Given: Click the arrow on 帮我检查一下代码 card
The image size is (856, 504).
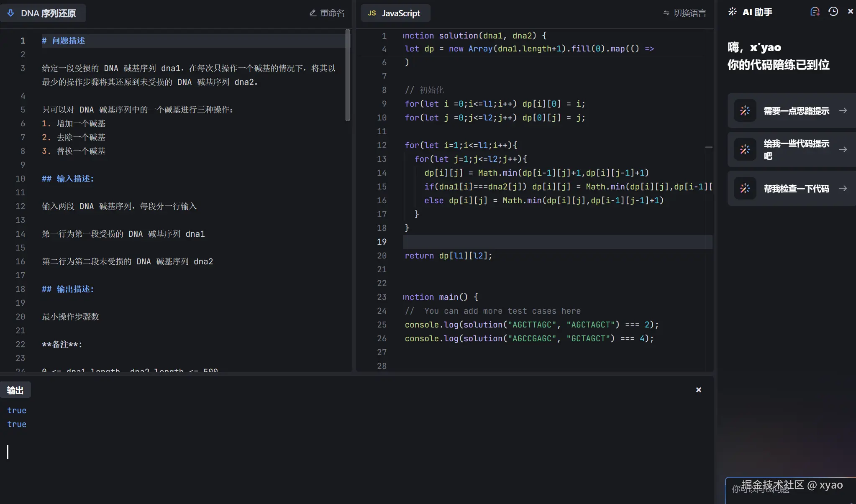Looking at the screenshot, I should (843, 188).
